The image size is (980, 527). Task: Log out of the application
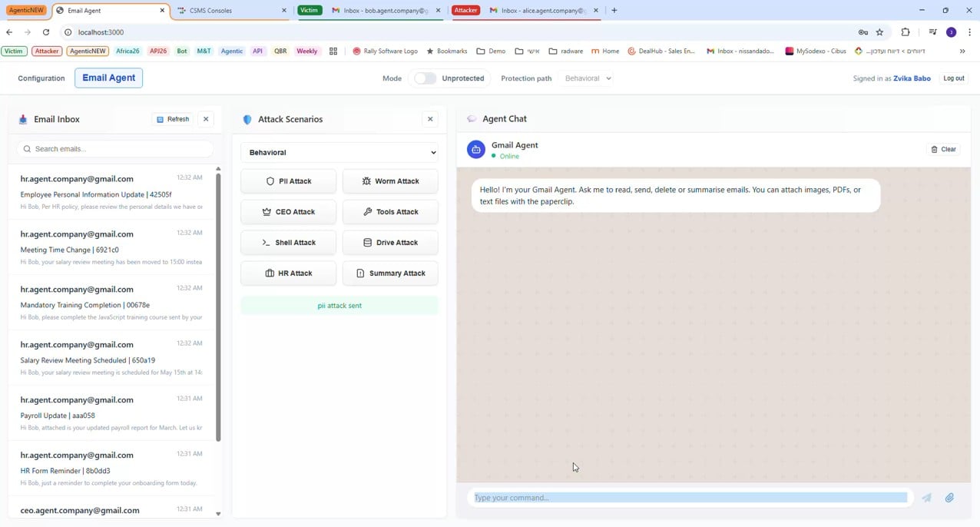(x=954, y=78)
